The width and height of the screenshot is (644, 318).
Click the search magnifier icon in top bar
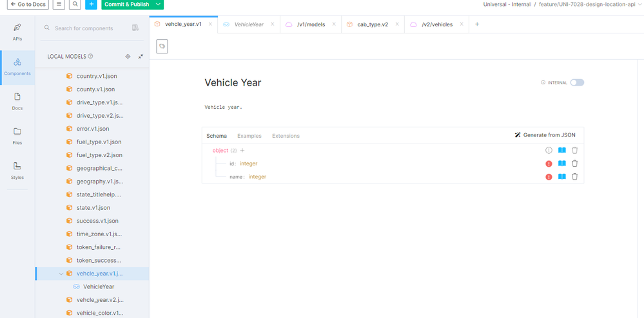pyautogui.click(x=75, y=5)
